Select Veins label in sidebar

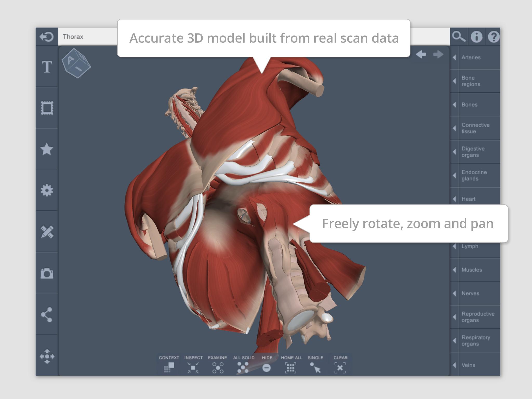pos(468,365)
